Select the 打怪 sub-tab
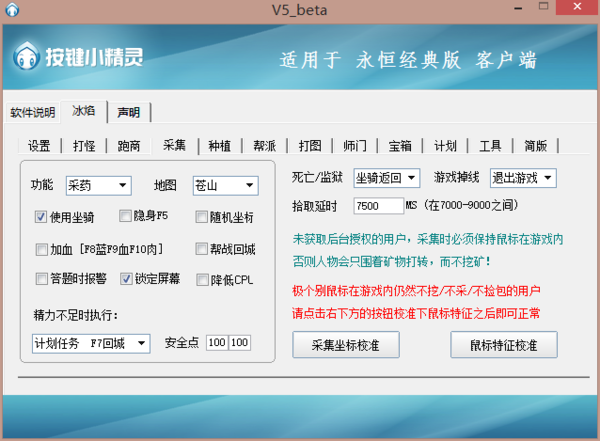The width and height of the screenshot is (600, 441). tap(84, 146)
